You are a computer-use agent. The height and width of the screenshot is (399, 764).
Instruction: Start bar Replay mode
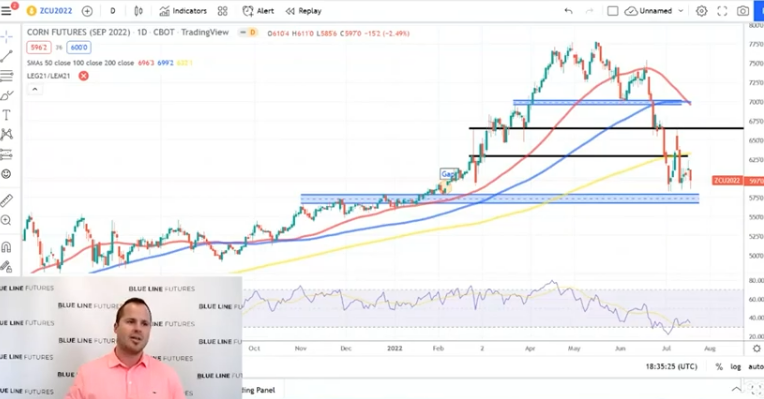click(303, 11)
